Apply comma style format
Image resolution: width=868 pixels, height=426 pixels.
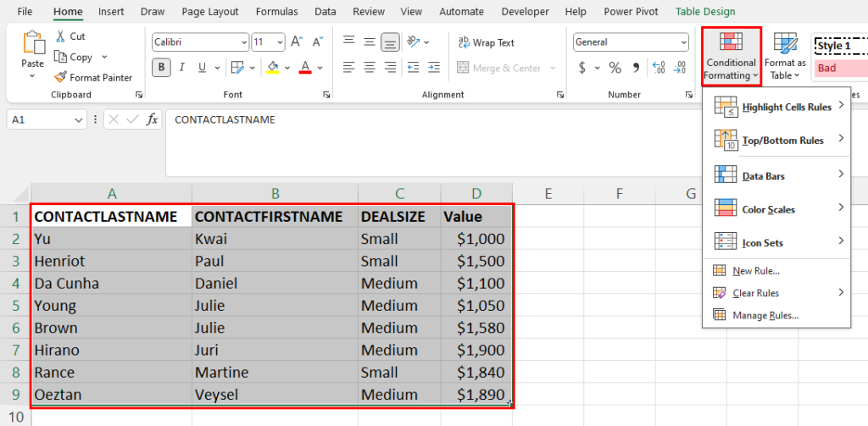[636, 68]
